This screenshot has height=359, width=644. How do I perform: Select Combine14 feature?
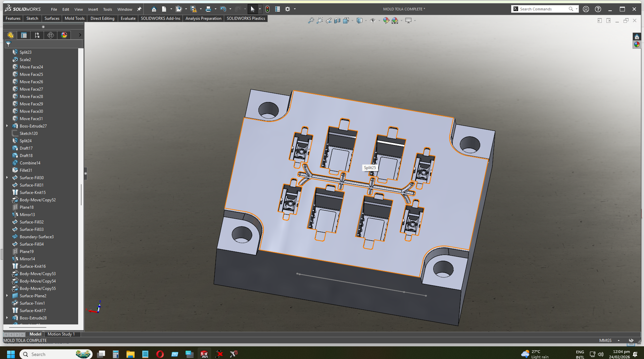point(30,163)
